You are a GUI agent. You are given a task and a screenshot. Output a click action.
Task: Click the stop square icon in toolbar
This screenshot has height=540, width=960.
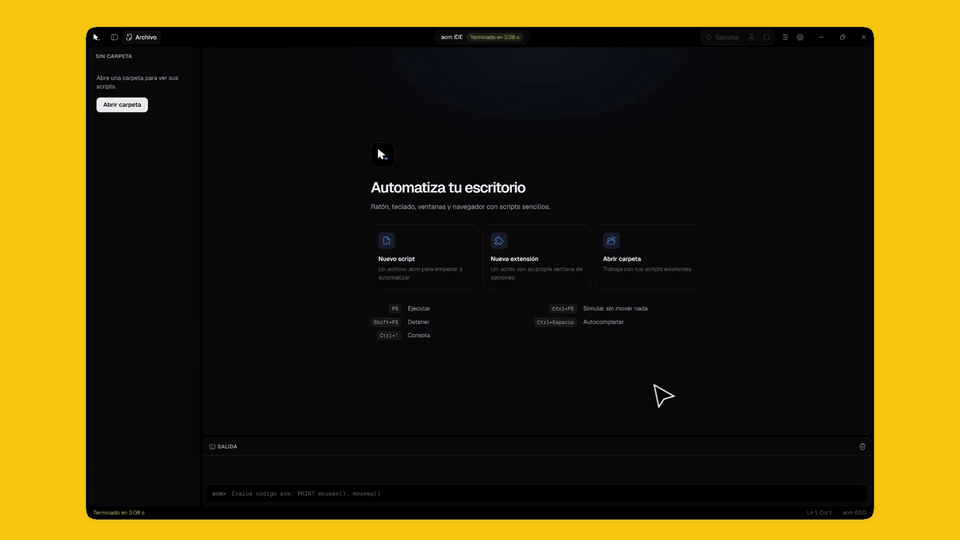(x=767, y=37)
